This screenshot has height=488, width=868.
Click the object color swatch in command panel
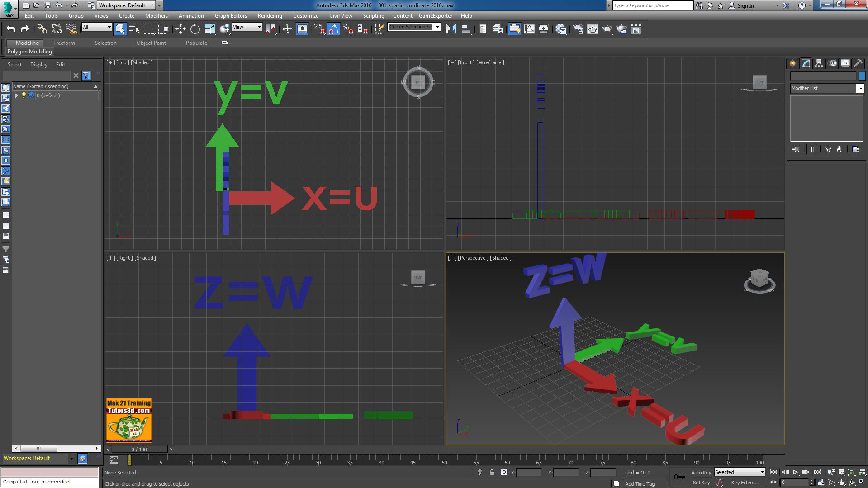pyautogui.click(x=862, y=76)
